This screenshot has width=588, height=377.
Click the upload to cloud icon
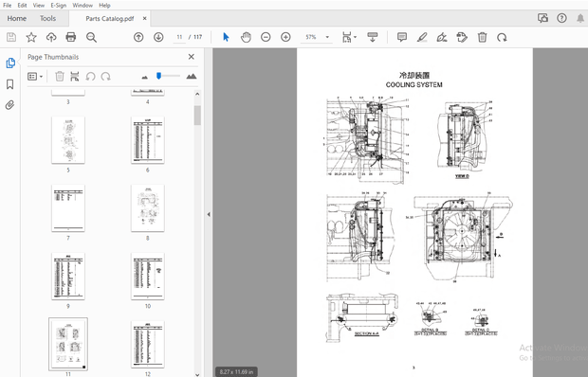51,37
